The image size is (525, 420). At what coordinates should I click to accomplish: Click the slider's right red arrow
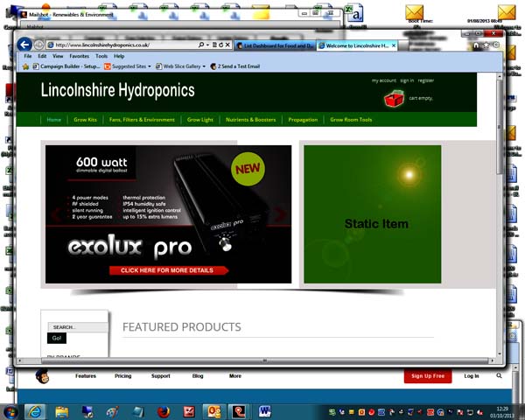point(280,214)
